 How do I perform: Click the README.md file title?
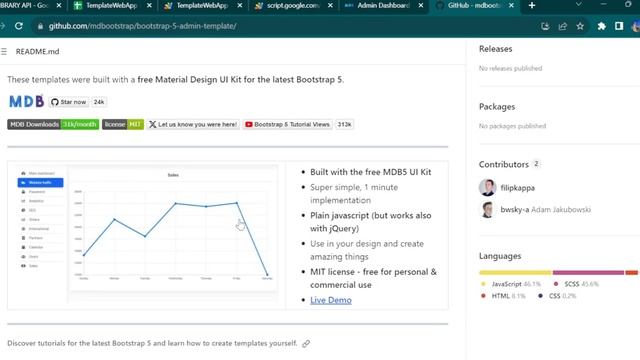pyautogui.click(x=38, y=51)
